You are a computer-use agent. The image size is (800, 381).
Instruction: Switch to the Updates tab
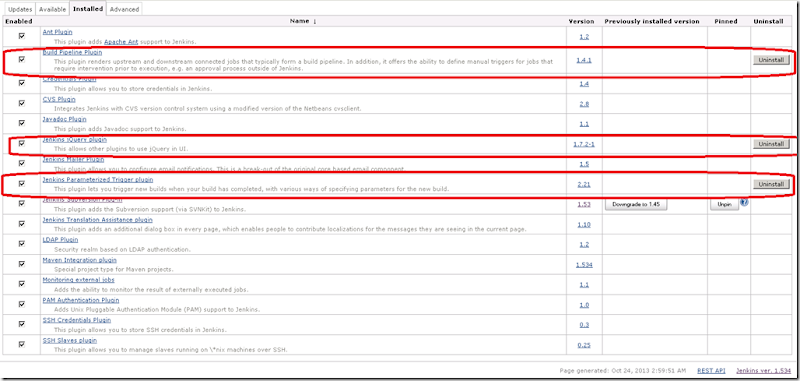click(x=20, y=9)
